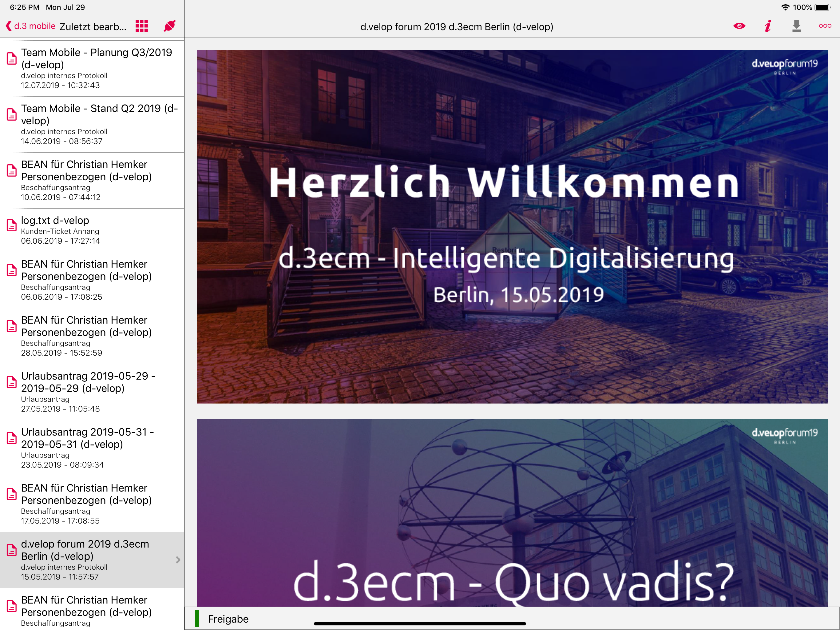Download the document

[x=796, y=26]
